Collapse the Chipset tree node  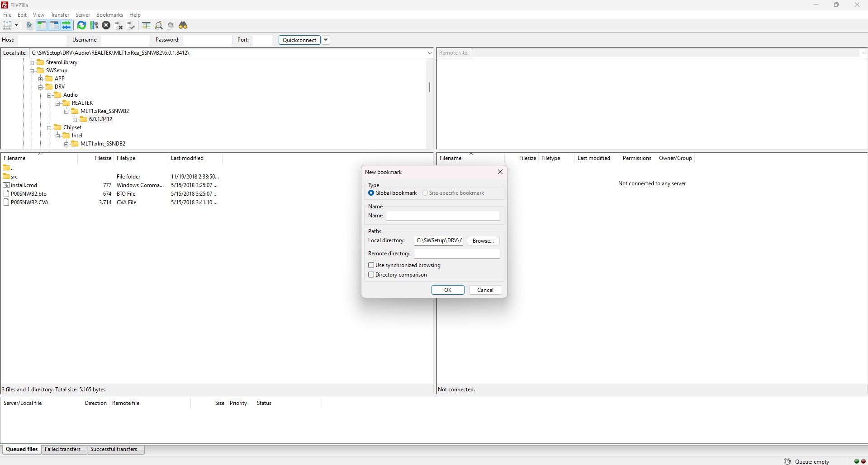pos(49,128)
